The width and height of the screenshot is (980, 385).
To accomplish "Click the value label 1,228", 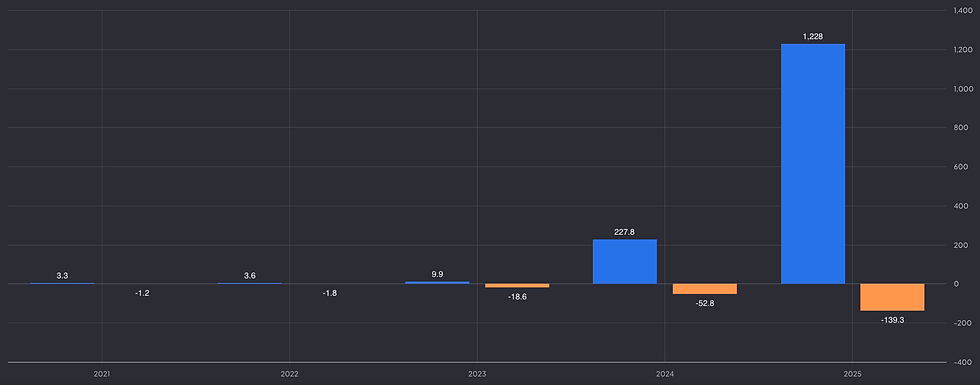I will pos(812,36).
